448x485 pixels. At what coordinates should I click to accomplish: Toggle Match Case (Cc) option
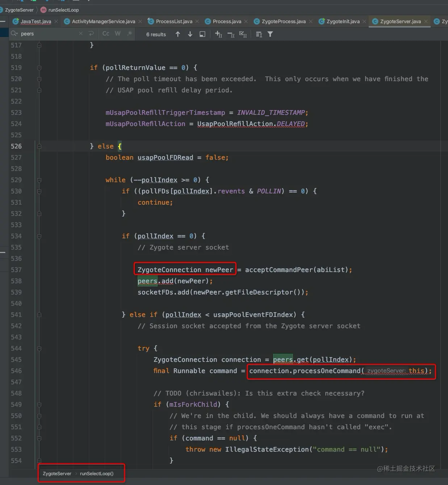pos(106,34)
